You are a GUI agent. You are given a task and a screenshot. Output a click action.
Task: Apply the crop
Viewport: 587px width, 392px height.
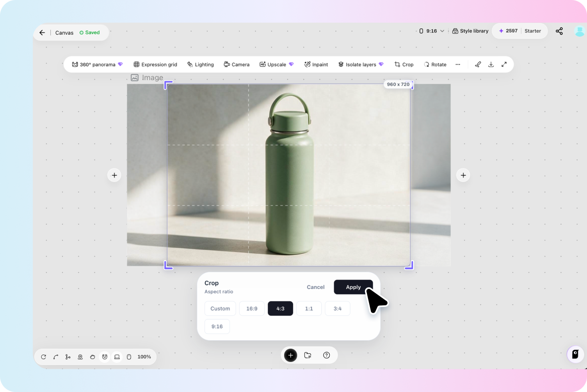point(353,287)
